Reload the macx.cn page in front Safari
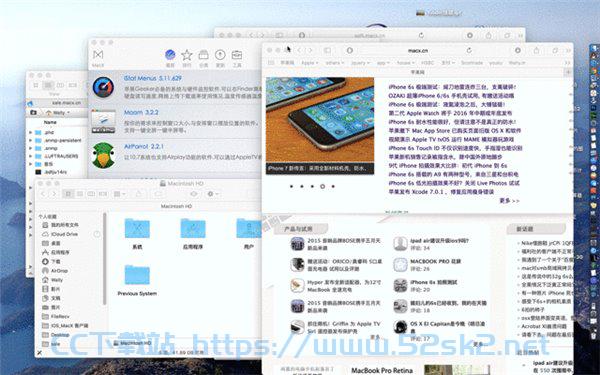600x375 pixels. [x=469, y=51]
